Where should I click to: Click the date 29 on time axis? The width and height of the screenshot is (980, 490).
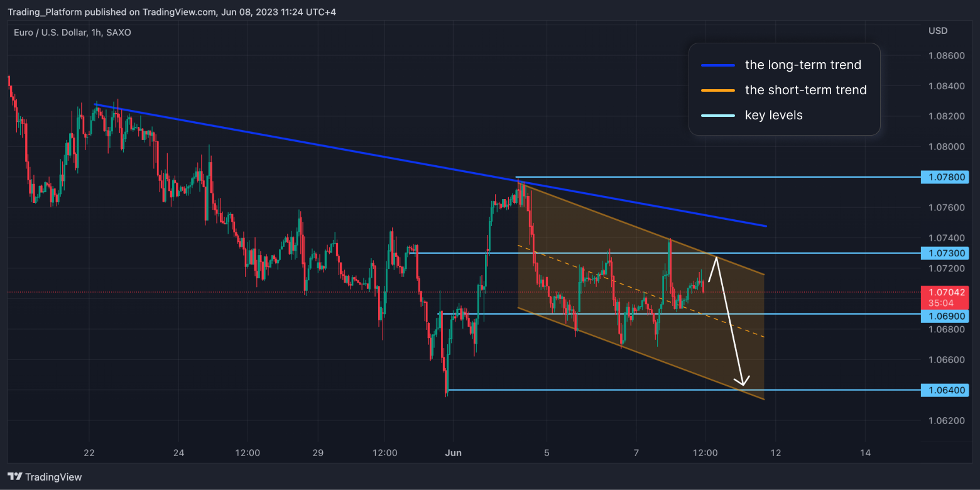(x=317, y=453)
